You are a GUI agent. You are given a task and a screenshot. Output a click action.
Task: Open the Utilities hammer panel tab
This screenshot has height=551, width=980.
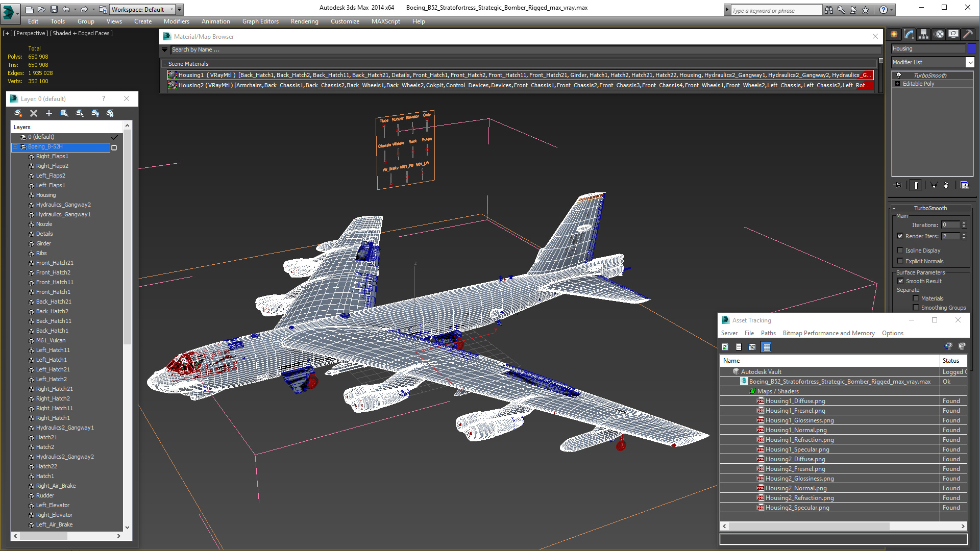968,34
